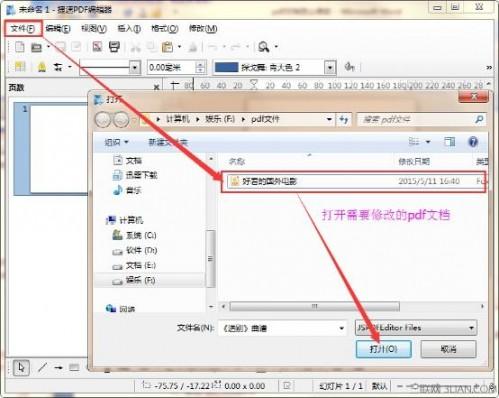Click the Back navigation button in Open dialog
Screen dimensions: 499x398
tap(103, 120)
